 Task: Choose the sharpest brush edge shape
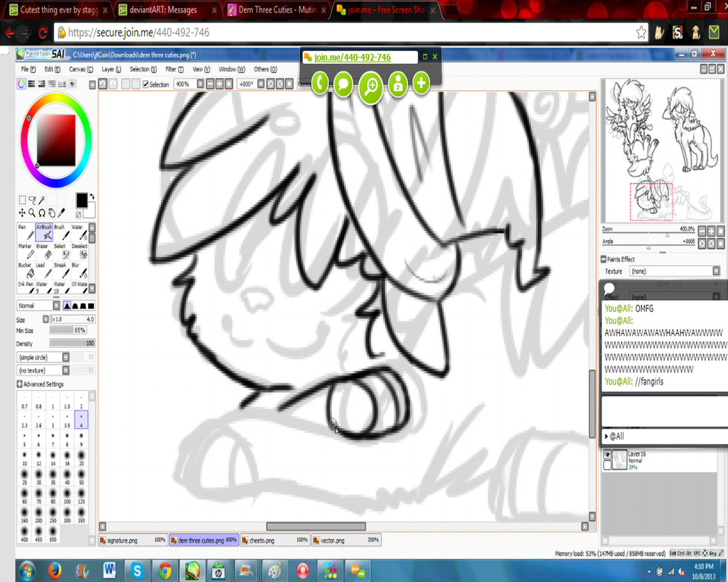(x=68, y=306)
